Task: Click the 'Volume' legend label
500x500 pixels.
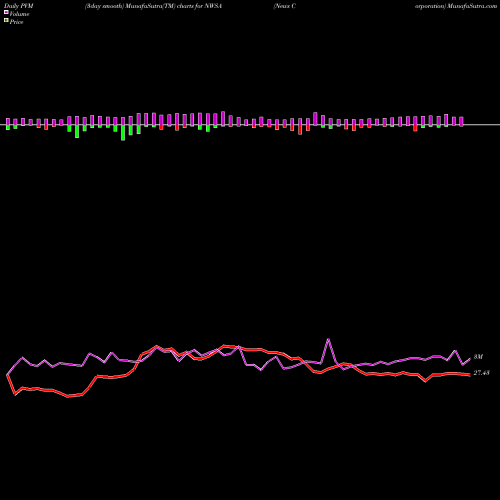Action: pyautogui.click(x=19, y=14)
